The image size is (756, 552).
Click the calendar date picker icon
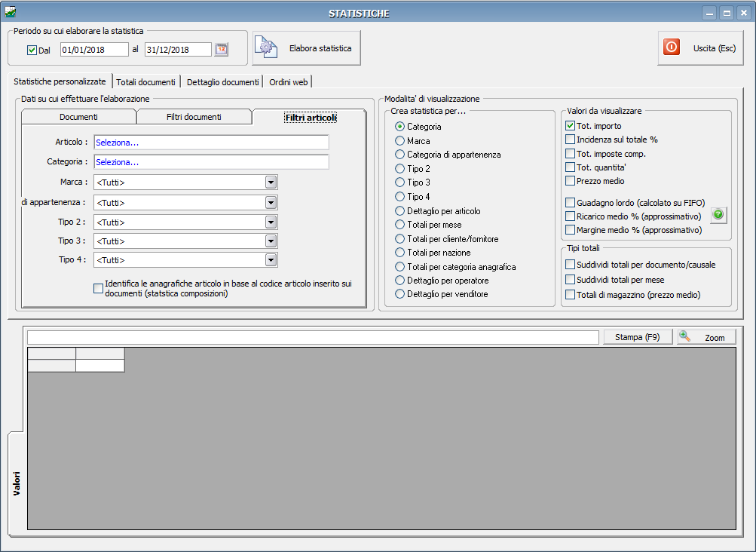[x=221, y=50]
